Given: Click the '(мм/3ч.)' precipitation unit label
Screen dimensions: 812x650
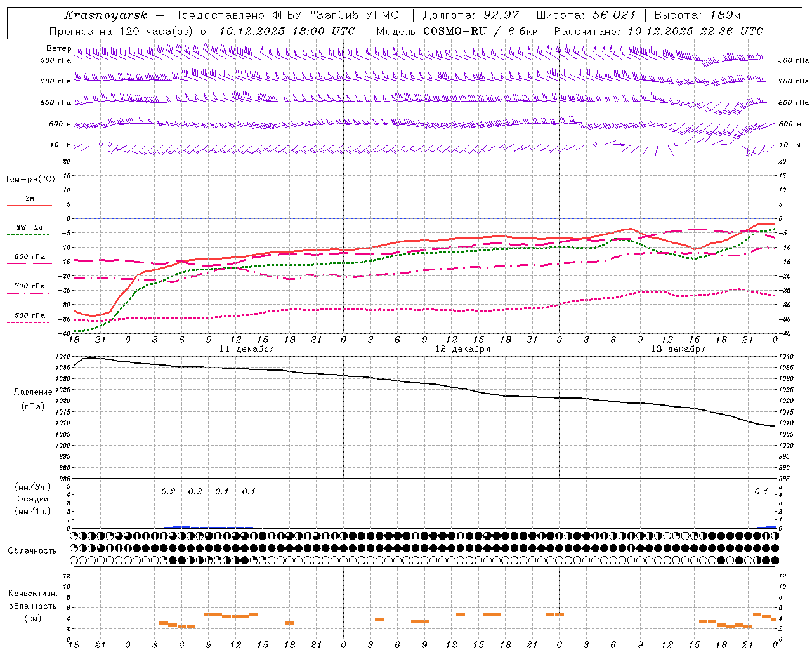Looking at the screenshot, I should pos(33,487).
